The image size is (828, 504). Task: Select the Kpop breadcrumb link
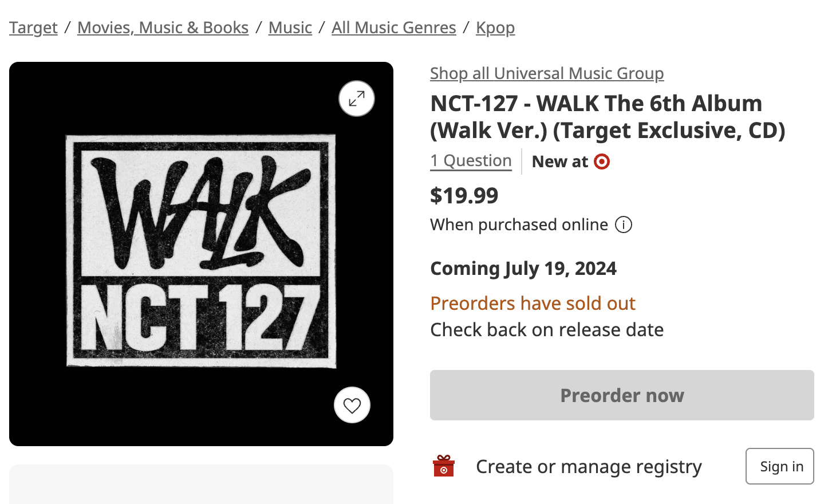495,27
